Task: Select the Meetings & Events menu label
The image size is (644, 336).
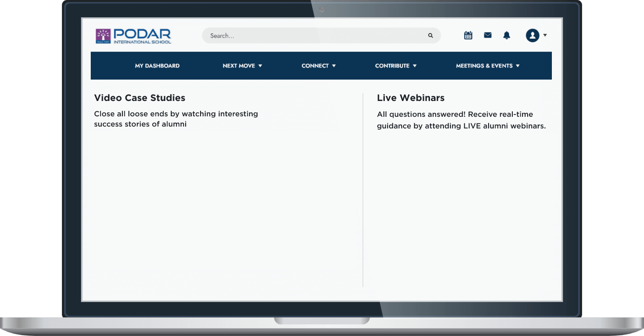Action: pyautogui.click(x=484, y=66)
